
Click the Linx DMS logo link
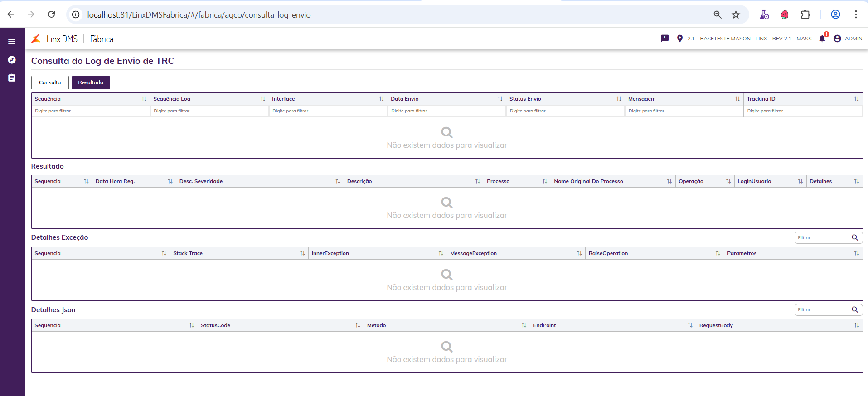tap(55, 39)
